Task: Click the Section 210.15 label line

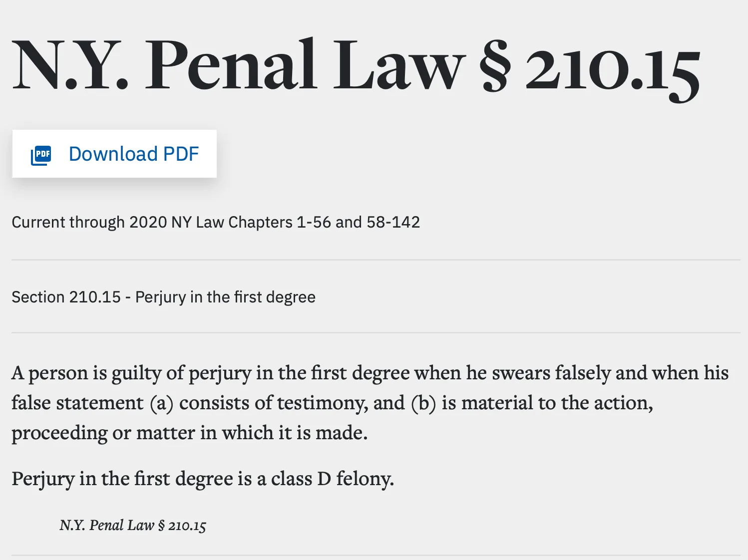Action: (x=164, y=297)
